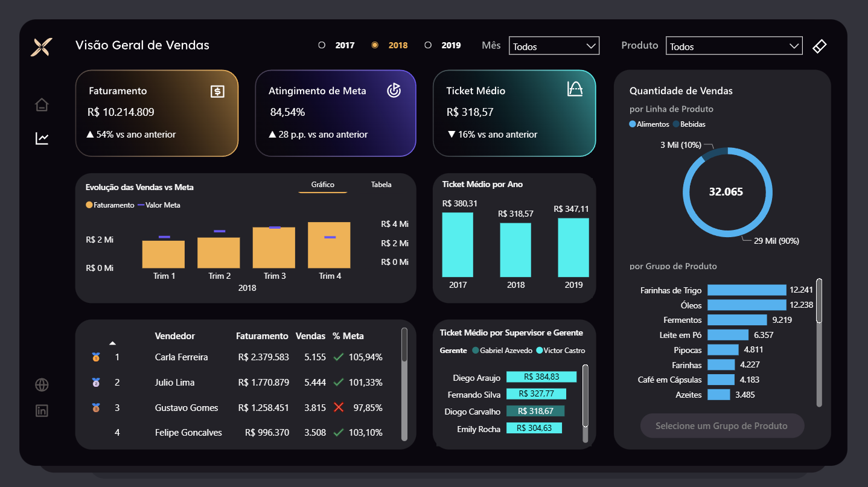Click the Vendas column header

(310, 336)
